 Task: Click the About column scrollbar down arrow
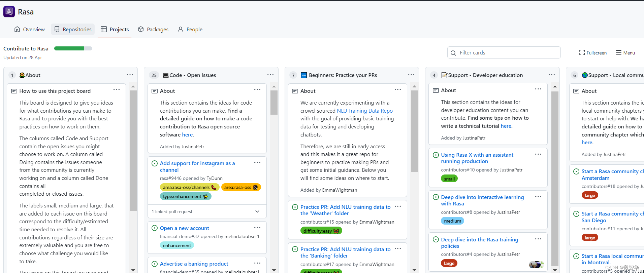point(133,270)
